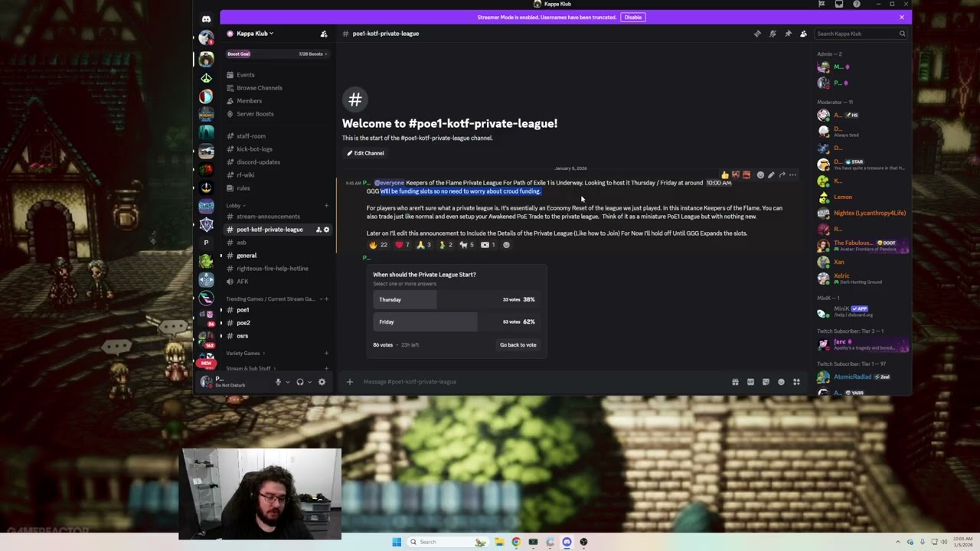Toggle channel notification settings bell icon

click(x=773, y=34)
